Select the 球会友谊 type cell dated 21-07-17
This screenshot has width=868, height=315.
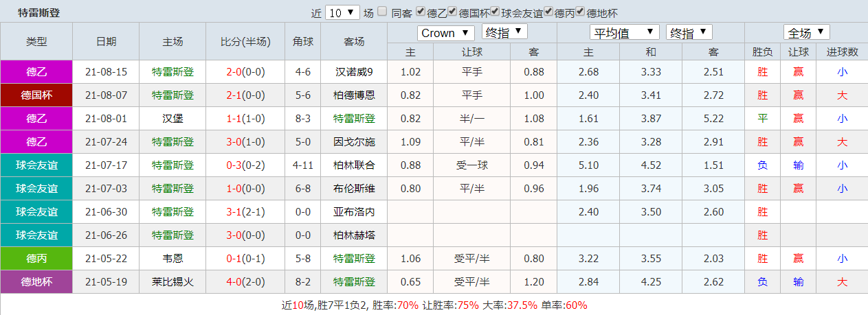[36, 165]
